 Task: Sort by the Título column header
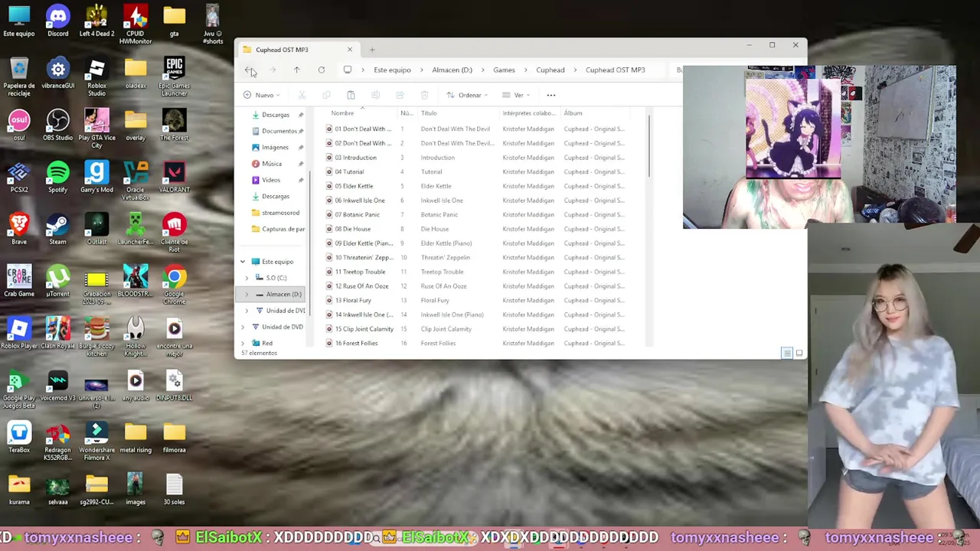[x=429, y=113]
